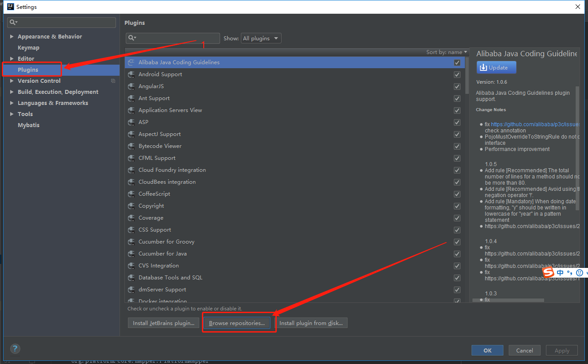Disable the Alibaba Java Coding Guidelines checkbox
The image size is (588, 364).
[457, 62]
